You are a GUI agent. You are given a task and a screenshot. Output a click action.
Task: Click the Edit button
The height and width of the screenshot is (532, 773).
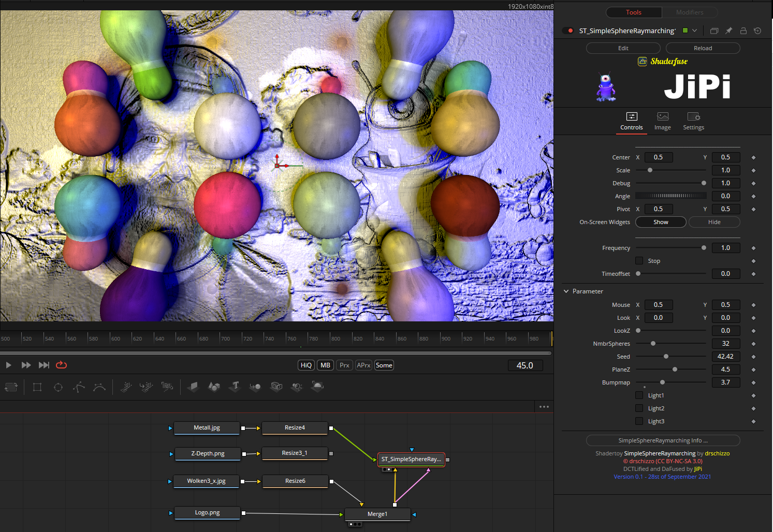[623, 48]
